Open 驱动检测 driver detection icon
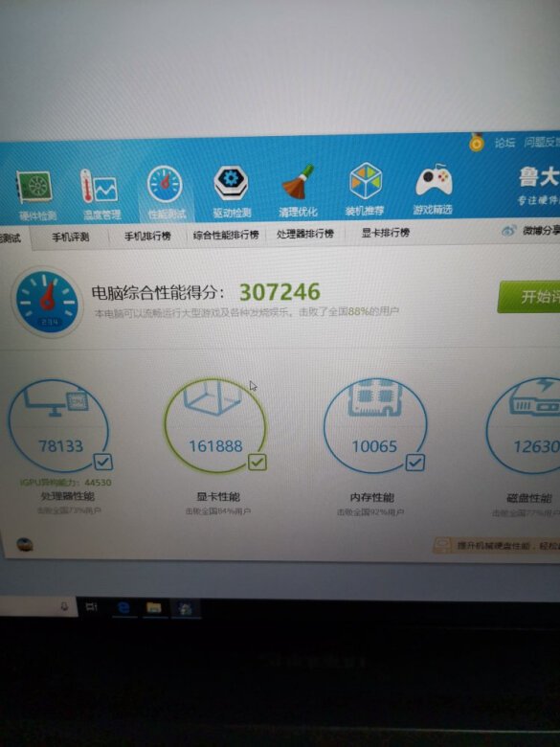 click(x=231, y=183)
